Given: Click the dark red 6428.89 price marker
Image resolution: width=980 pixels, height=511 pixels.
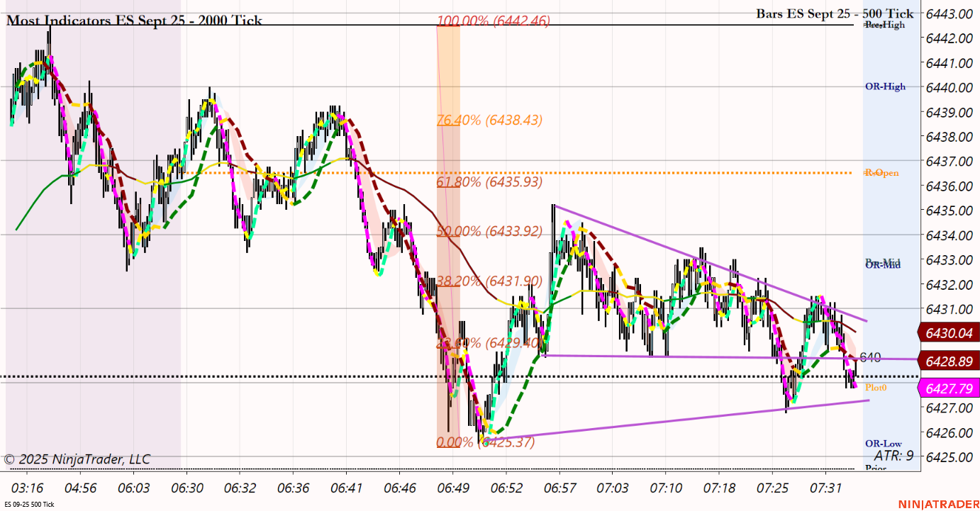Looking at the screenshot, I should [948, 361].
